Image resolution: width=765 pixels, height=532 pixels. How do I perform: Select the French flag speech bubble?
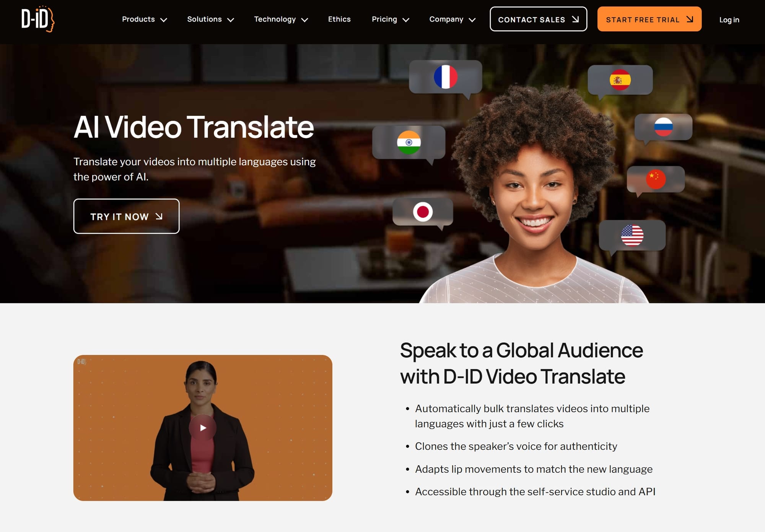[x=446, y=76]
